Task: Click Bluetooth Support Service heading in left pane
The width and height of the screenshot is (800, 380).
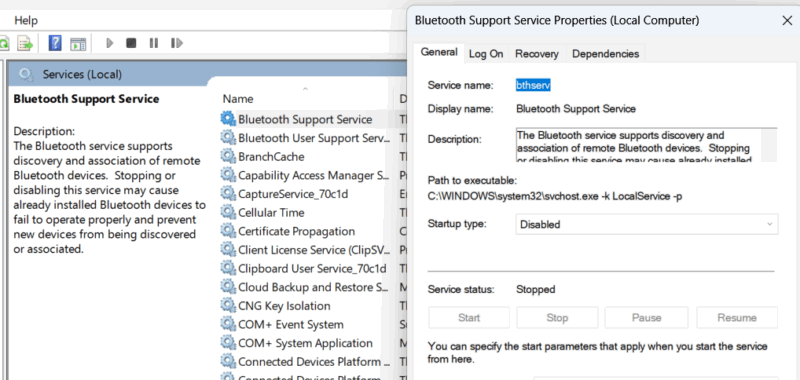Action: pos(86,99)
